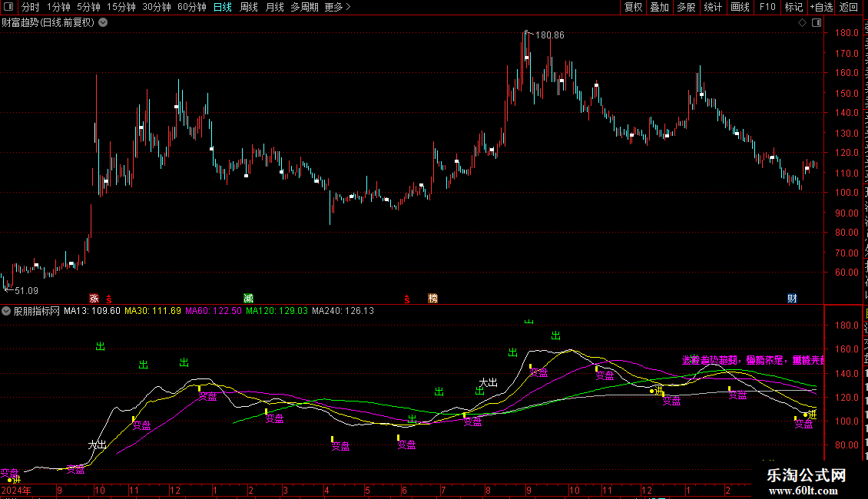Viewport: 868px width, 499px height.
Task: Select the 1分钟 period tab
Action: tap(58, 7)
